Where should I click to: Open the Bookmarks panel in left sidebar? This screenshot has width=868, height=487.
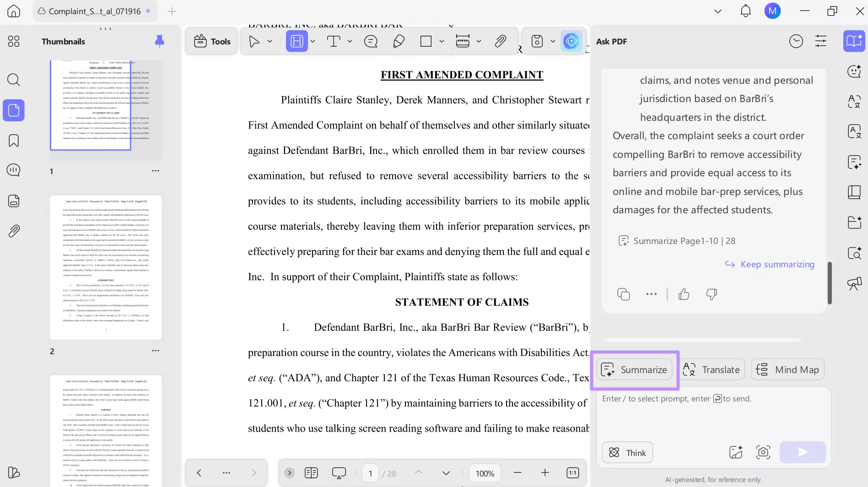tap(13, 141)
